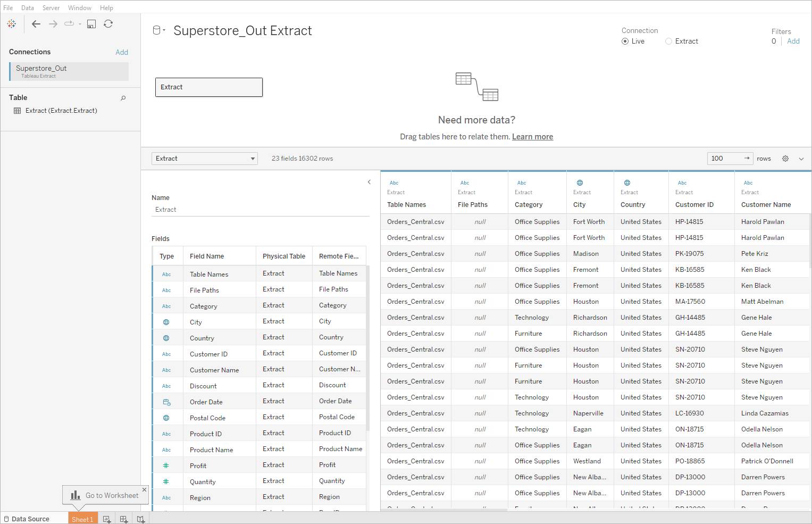Expand the data source name dropdown arrow
The image size is (812, 524).
pos(164,30)
